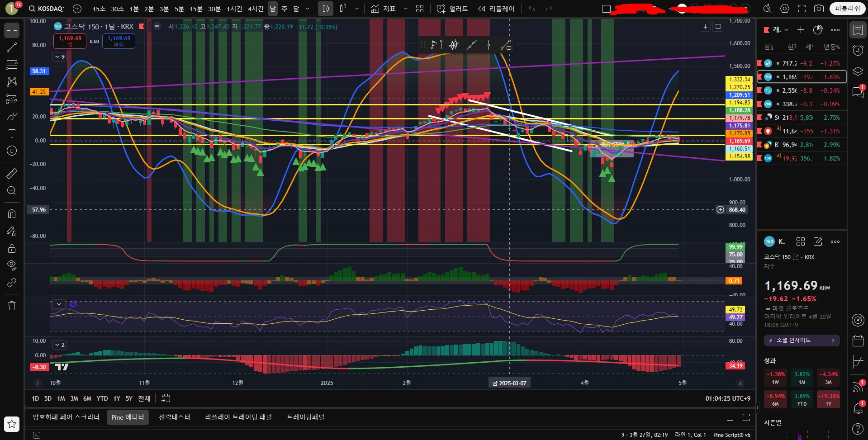This screenshot has width=868, height=440.
Task: Switch to the Pine 에디터 tab
Action: click(x=128, y=417)
